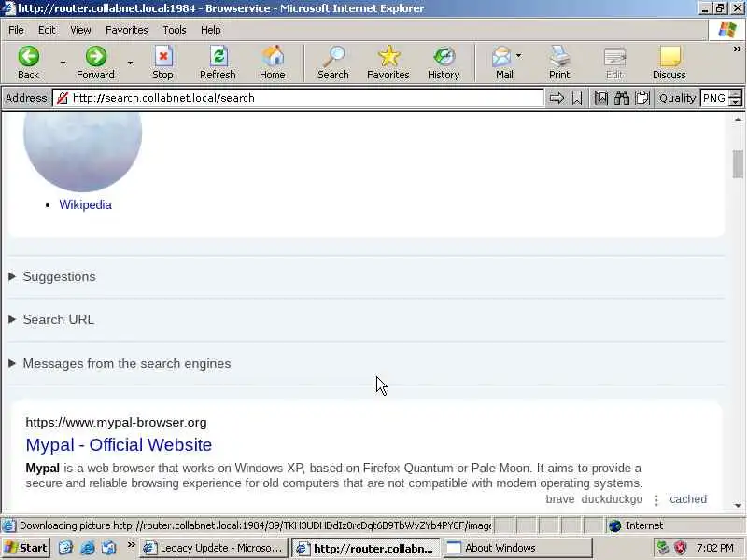This screenshot has width=747, height=560.
Task: Click the framed bookmark icon in the Browservice bar
Action: coord(601,98)
